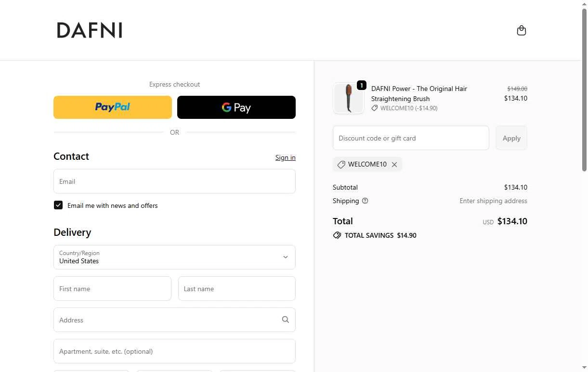This screenshot has width=588, height=372.
Task: Pay with Google Pay
Action: tap(236, 107)
